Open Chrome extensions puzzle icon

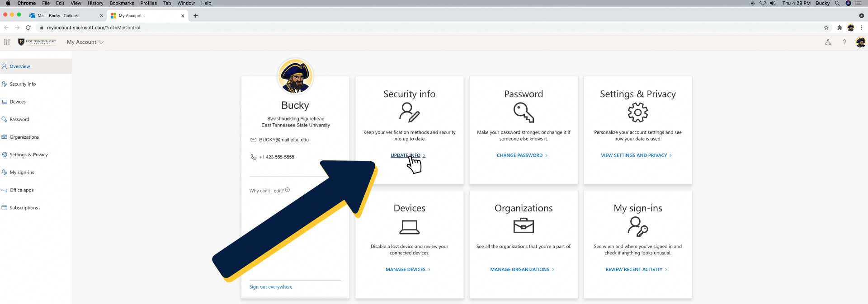pos(840,28)
